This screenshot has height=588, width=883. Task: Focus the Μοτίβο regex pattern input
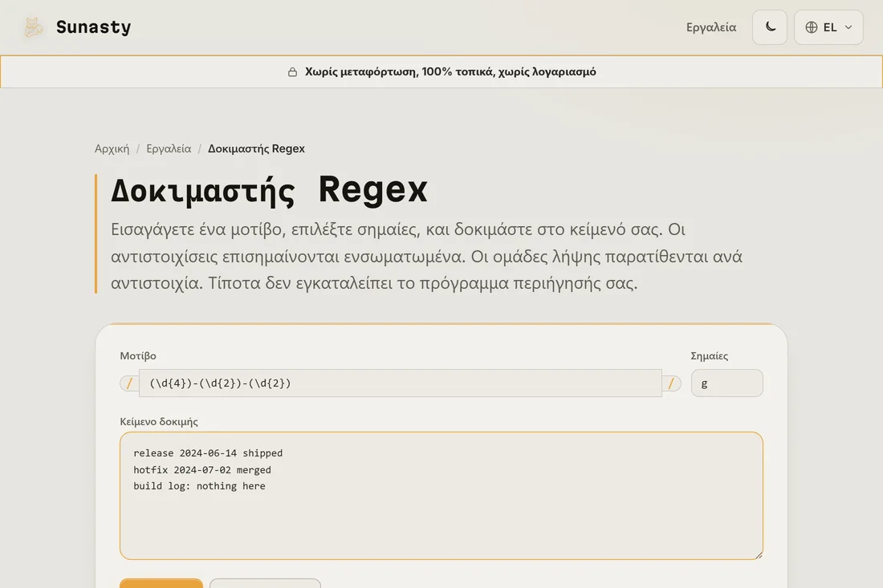[401, 383]
